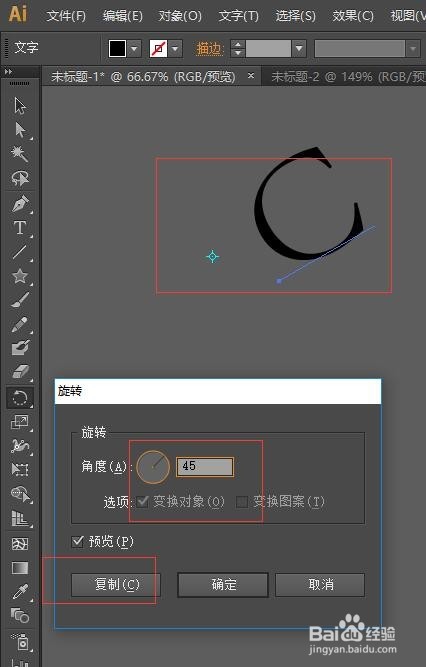Click the stroke weight input field
Viewport: 426px width, 667px height.
(x=268, y=48)
